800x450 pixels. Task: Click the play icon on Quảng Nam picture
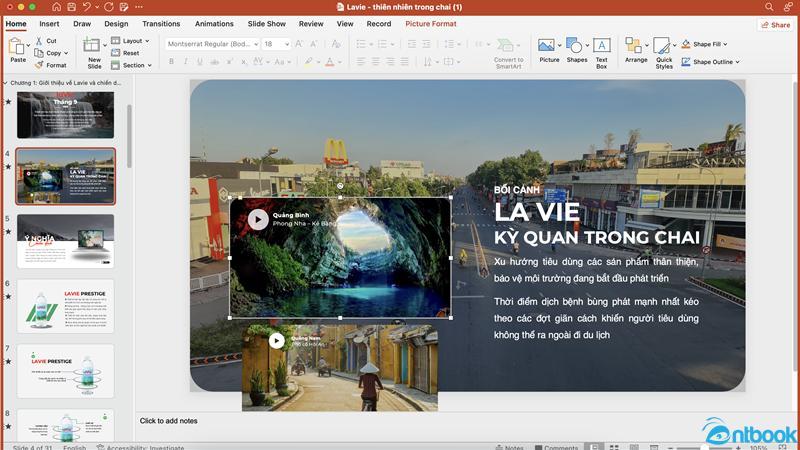(x=277, y=341)
